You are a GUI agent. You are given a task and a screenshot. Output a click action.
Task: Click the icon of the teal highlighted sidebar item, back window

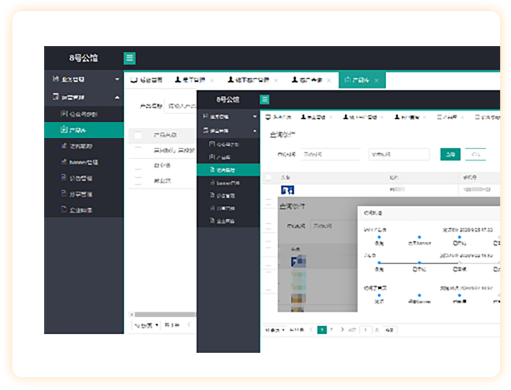pos(64,130)
